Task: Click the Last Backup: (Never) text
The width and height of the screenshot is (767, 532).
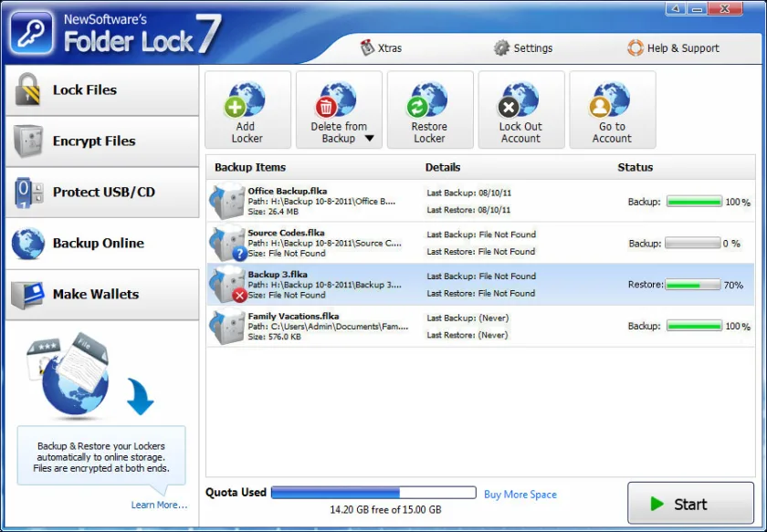Action: click(468, 318)
